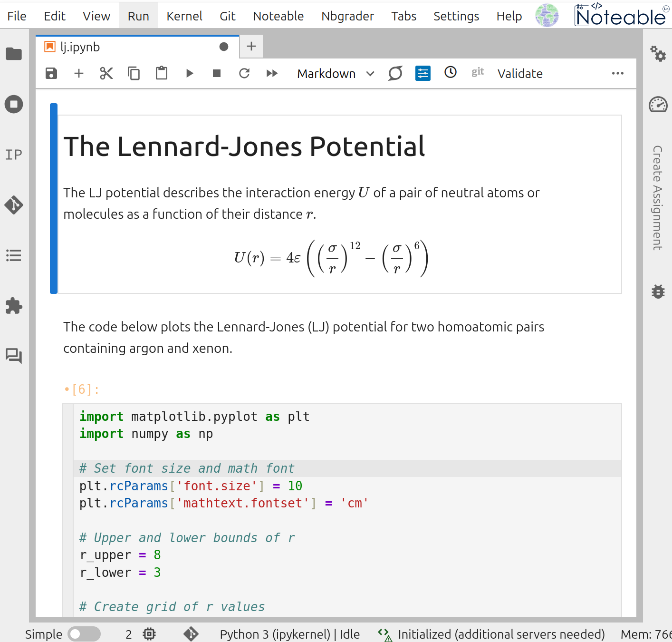
Task: Open the table of contents sidebar panel
Action: click(14, 255)
